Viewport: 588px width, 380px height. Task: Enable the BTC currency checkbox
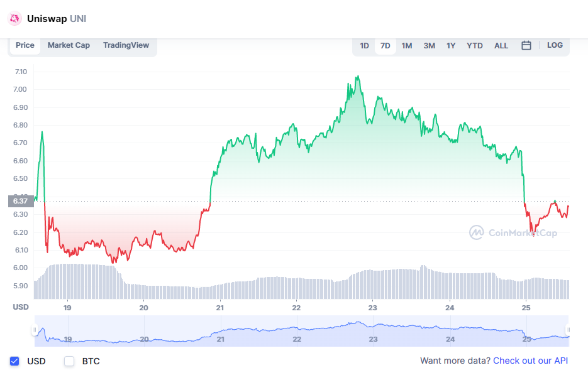coord(69,361)
